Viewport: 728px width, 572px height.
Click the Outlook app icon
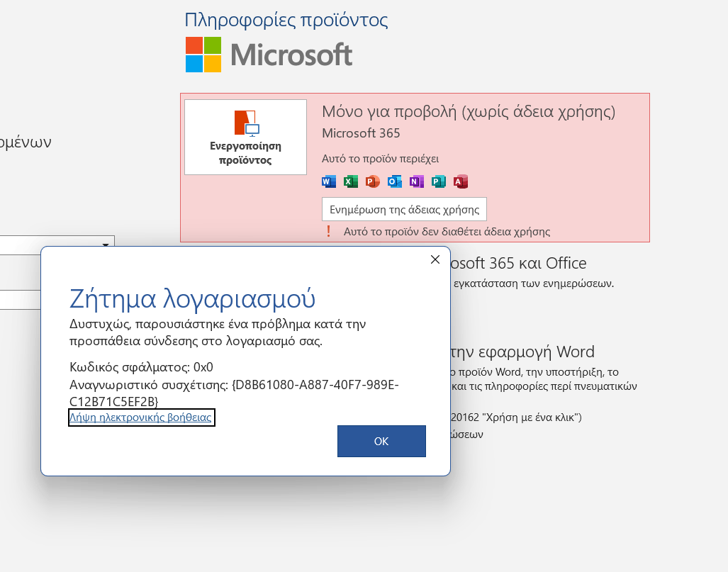(395, 181)
